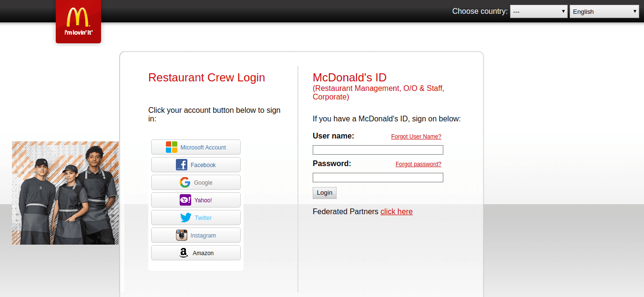Click the McDonald's ID heading
Viewport: 644px width, 297px height.
click(x=349, y=78)
